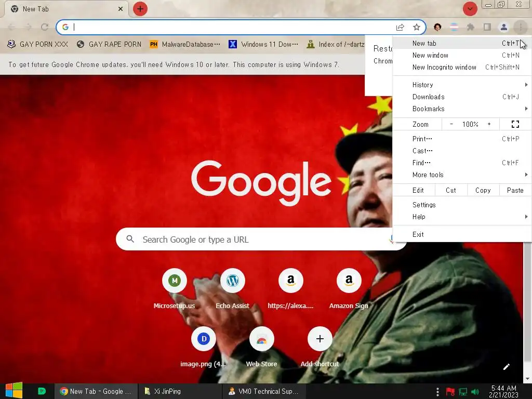Expand the Help submenu

point(462,217)
